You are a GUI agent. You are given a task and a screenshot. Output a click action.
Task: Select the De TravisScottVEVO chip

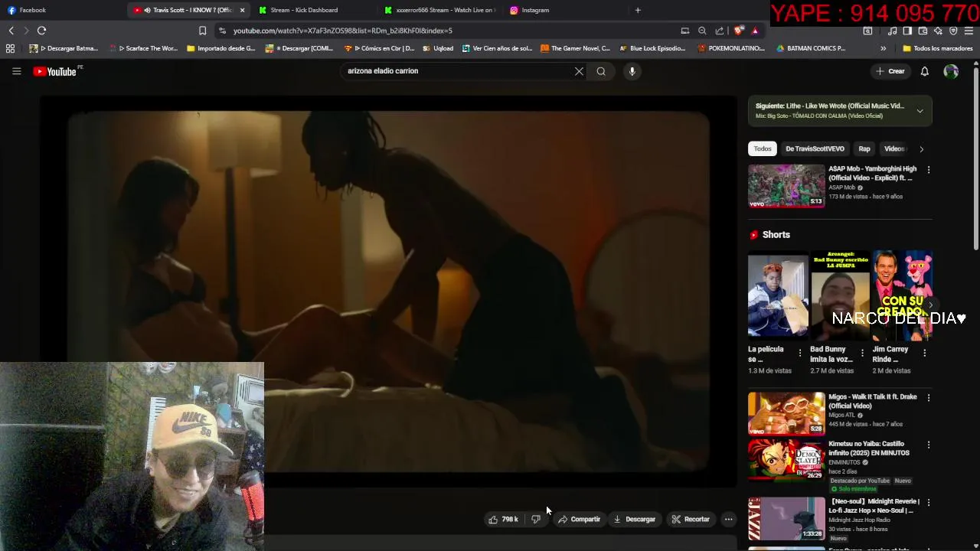(815, 148)
